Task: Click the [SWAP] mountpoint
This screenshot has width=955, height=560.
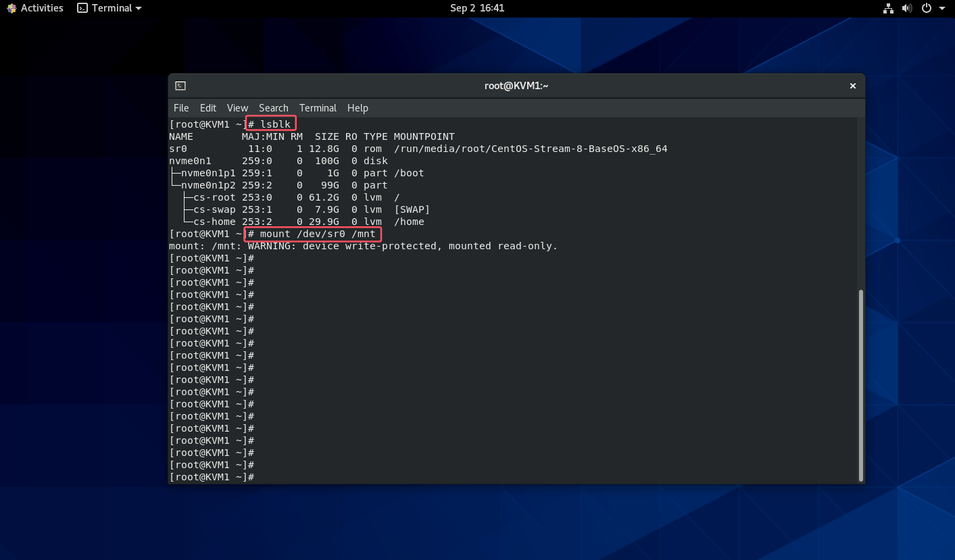Action: pyautogui.click(x=412, y=209)
